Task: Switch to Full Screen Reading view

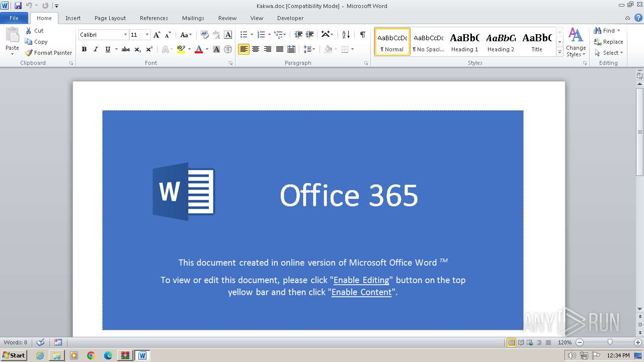Action: (x=520, y=342)
